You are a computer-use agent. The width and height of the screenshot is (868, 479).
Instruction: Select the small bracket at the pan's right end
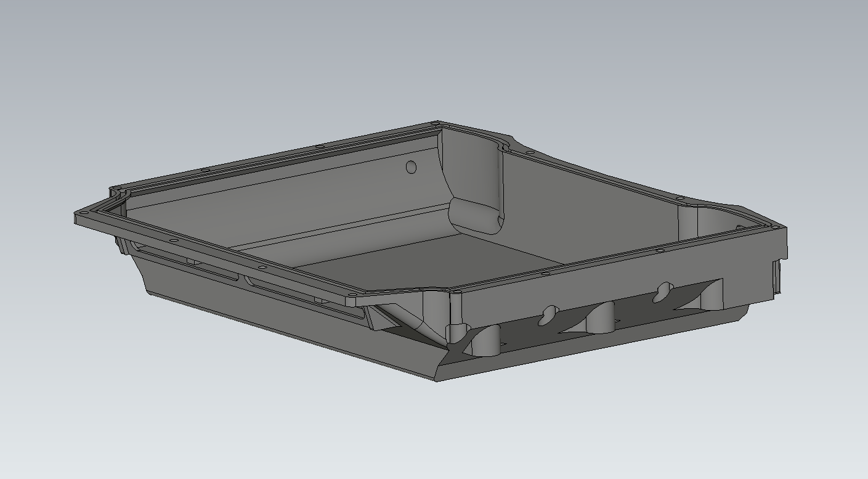click(777, 277)
